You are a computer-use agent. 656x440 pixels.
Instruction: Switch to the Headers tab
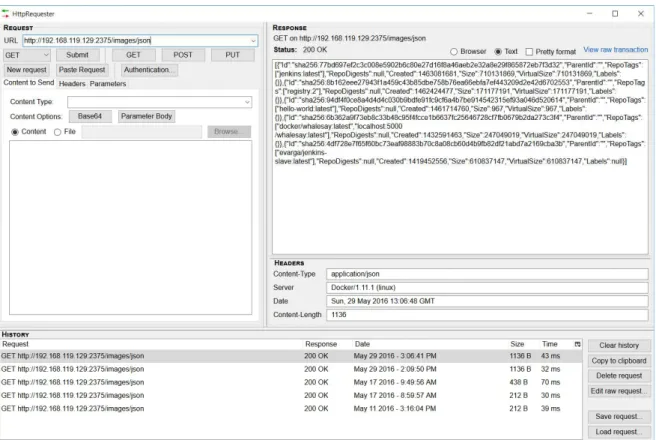coord(72,84)
